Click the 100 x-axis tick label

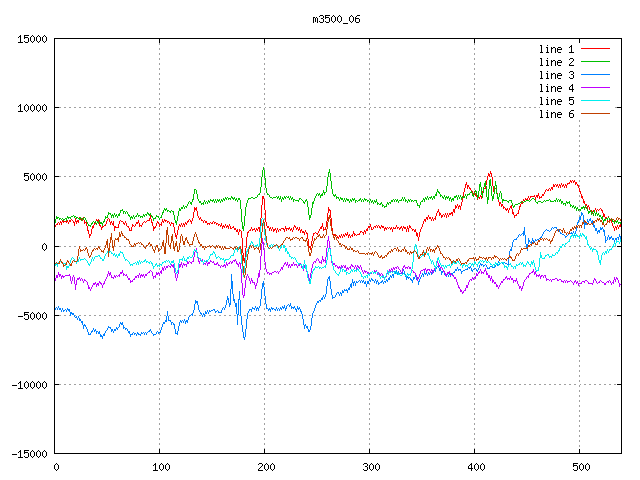pyautogui.click(x=160, y=467)
